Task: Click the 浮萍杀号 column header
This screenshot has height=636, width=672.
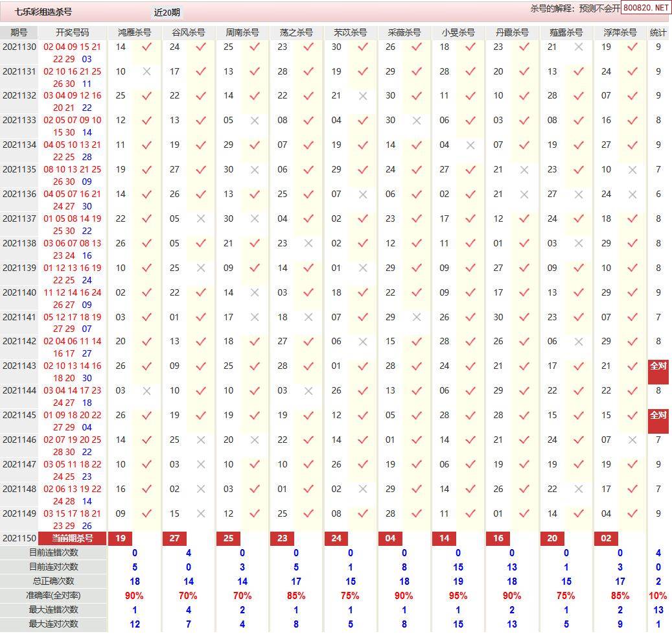Action: pyautogui.click(x=620, y=32)
